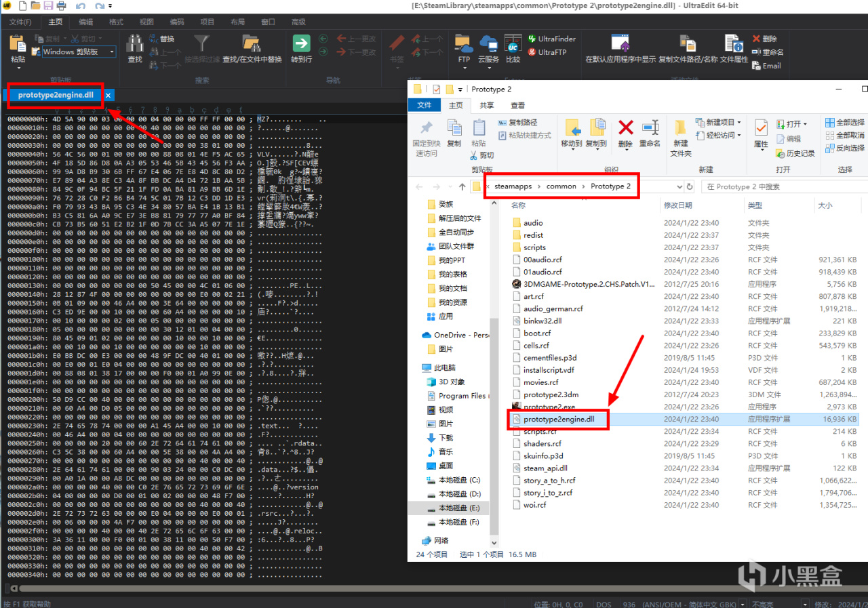Click the Print icon in UltraEdit title bar

62,6
